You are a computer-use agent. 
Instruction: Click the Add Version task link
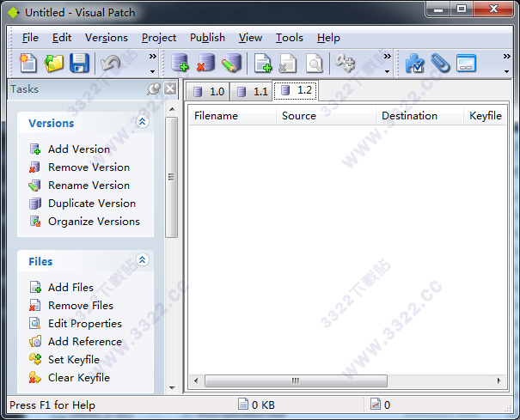[x=79, y=149]
